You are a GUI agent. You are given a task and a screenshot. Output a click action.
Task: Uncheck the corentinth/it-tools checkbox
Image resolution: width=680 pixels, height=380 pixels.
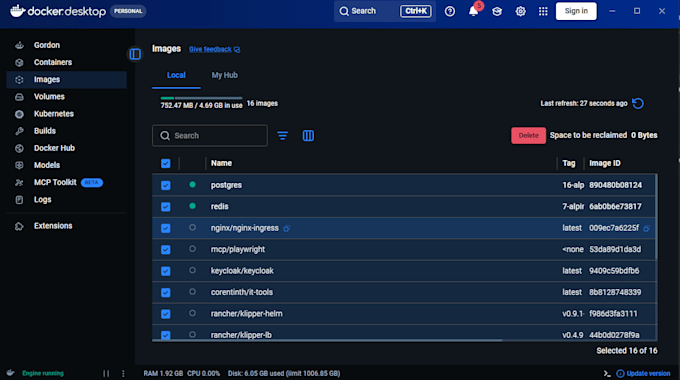coord(166,292)
